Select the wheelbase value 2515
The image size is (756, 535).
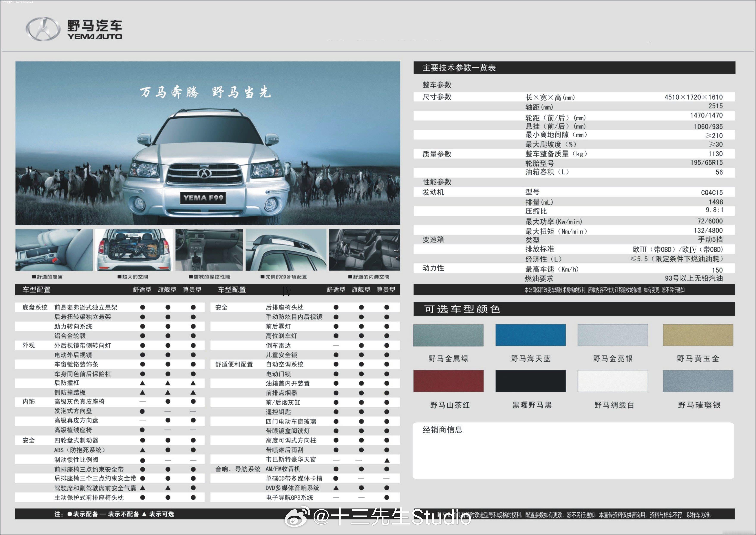pyautogui.click(x=715, y=106)
